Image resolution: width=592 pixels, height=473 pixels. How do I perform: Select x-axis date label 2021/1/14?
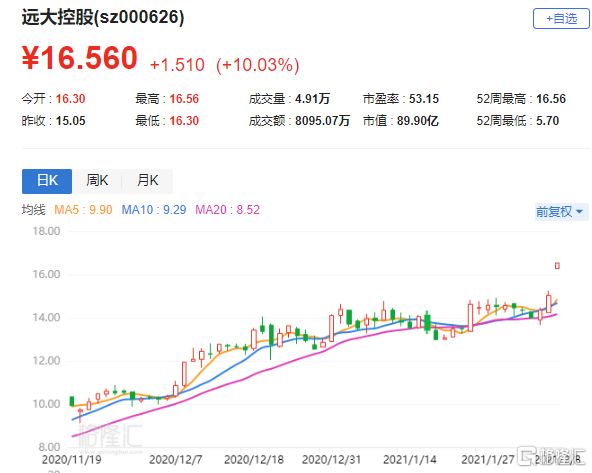pyautogui.click(x=410, y=460)
